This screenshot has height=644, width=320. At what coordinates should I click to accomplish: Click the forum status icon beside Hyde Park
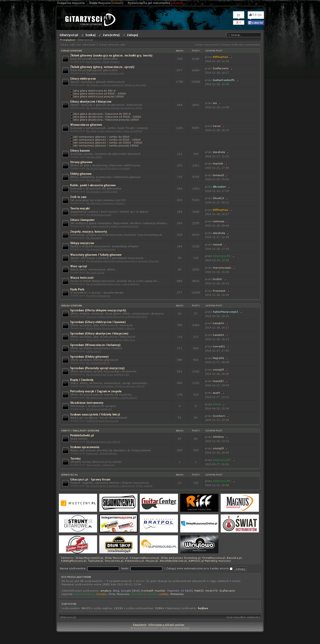click(65, 293)
